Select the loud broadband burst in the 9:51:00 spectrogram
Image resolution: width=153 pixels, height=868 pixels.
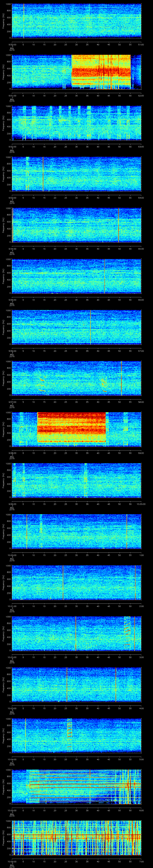(x=101, y=72)
